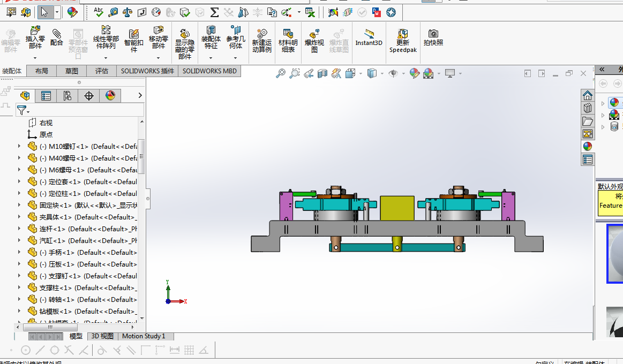623x364 pixels.
Task: Click the feature tree horizontal scrollbar
Action: coord(50,328)
